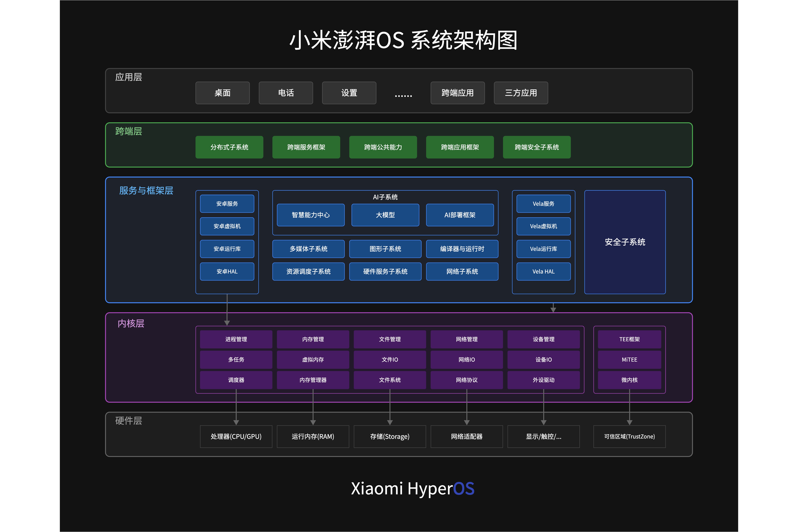The image size is (798, 532).
Task: Select the 图形子系统 block
Action: [x=385, y=249]
